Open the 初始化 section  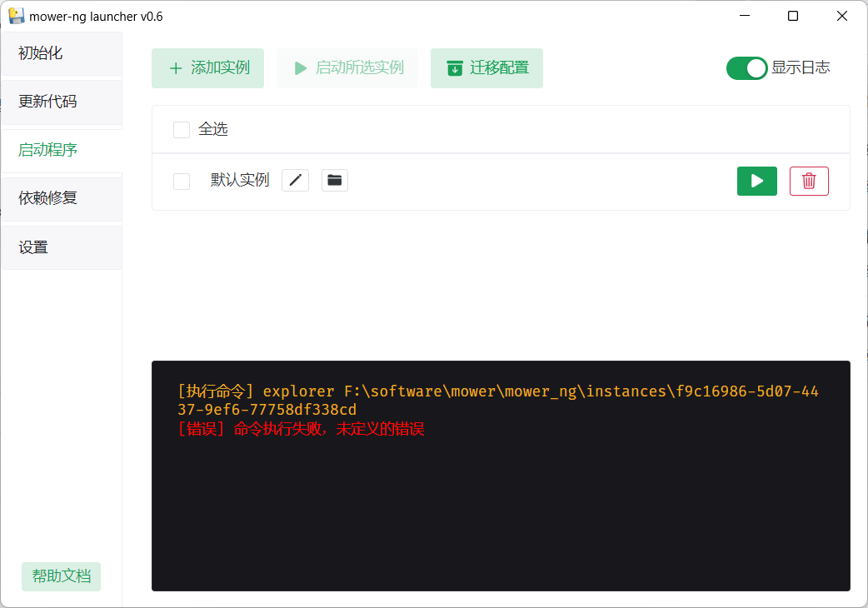[61, 53]
